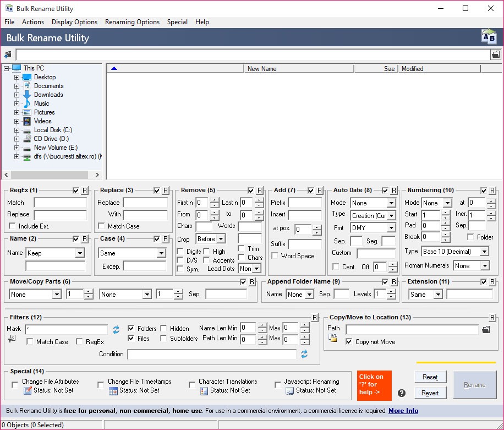The height and width of the screenshot is (430, 504).
Task: Click the question mark help icon
Action: 402,393
